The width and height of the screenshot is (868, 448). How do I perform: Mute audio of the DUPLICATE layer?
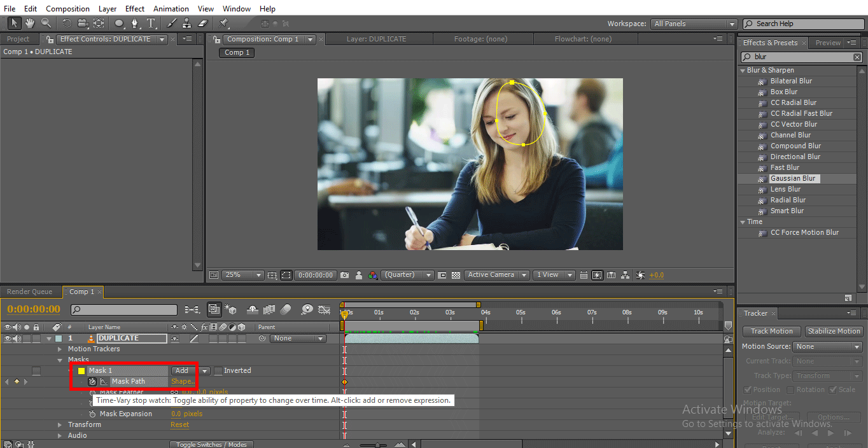[x=17, y=339]
